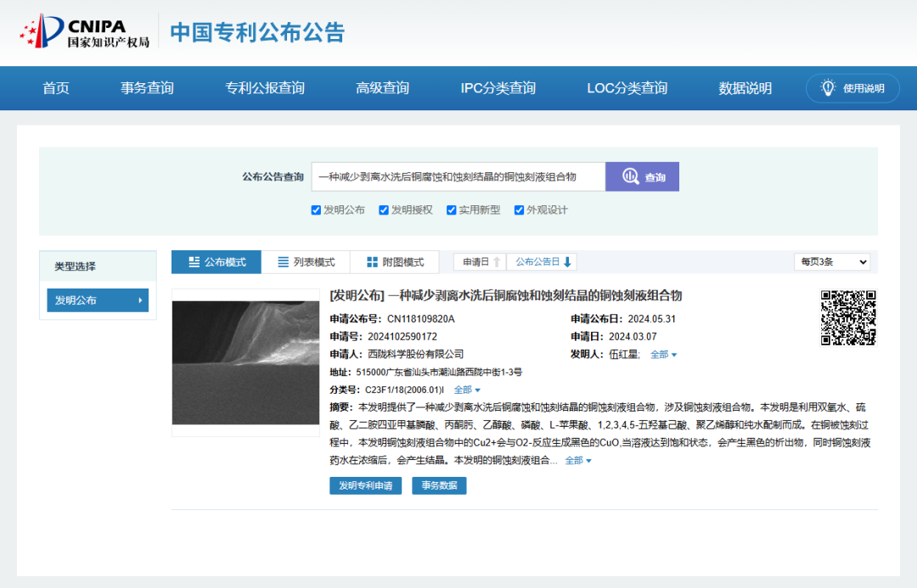Uncheck the 发明公布 checkbox
The width and height of the screenshot is (917, 588).
[x=316, y=210]
